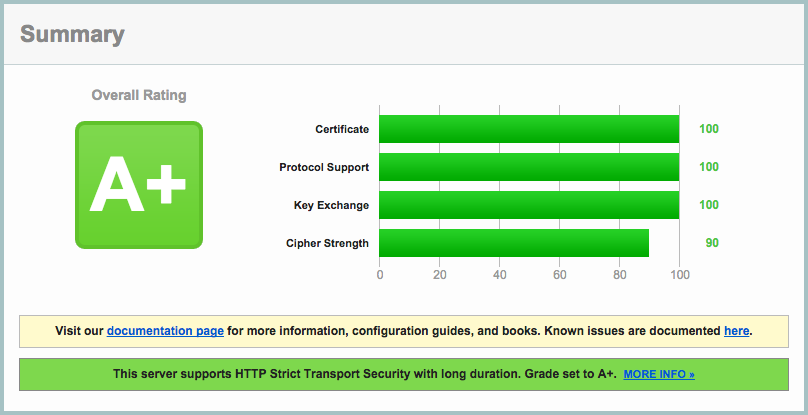This screenshot has height=415, width=808.
Task: Click the Summary heading
Action: [72, 35]
